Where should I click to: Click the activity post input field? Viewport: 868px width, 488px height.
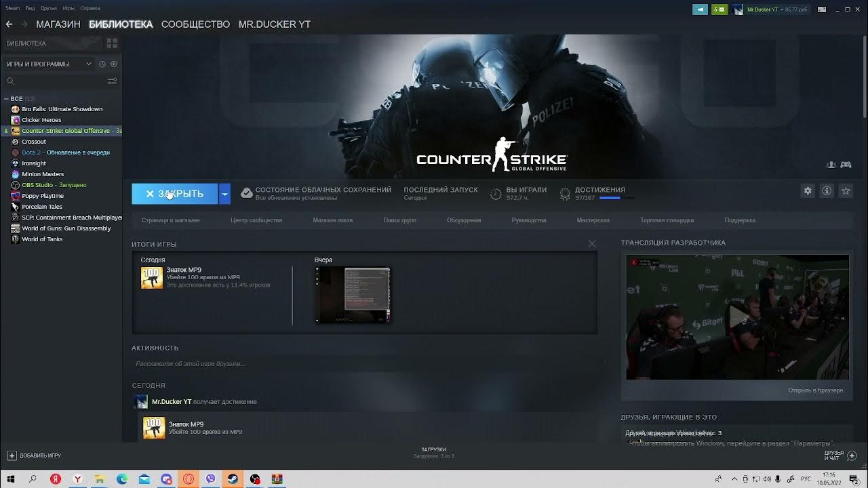[x=364, y=364]
